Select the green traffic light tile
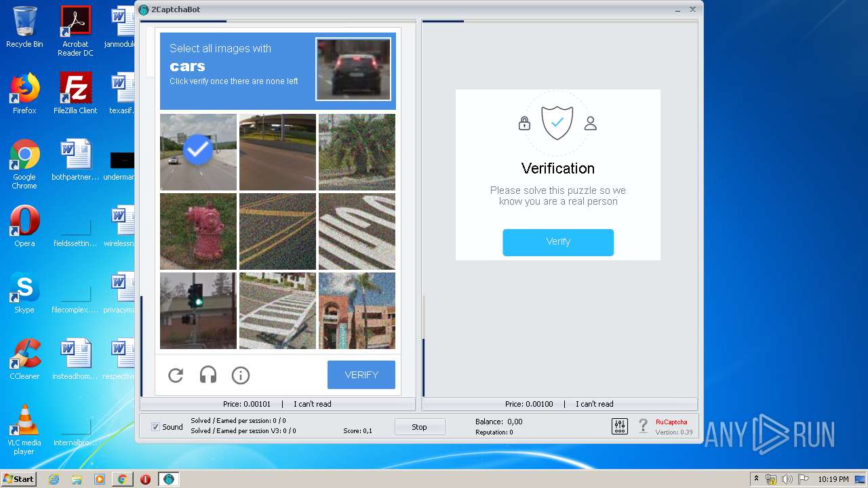Screen dimensions: 868x488 coord(198,310)
